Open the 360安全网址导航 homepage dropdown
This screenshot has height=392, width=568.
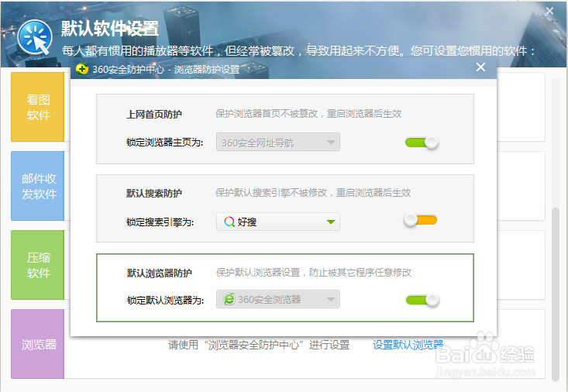coord(278,142)
